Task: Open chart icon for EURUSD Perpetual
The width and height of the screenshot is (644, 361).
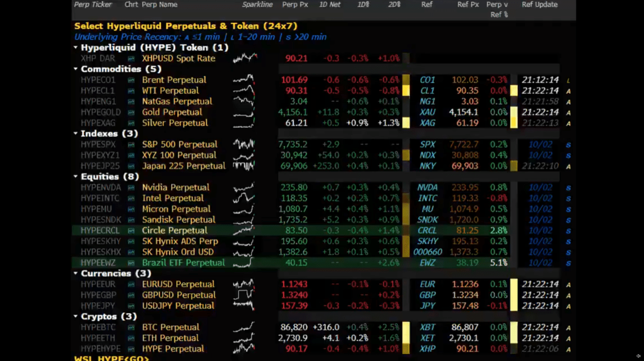Action: (x=131, y=285)
